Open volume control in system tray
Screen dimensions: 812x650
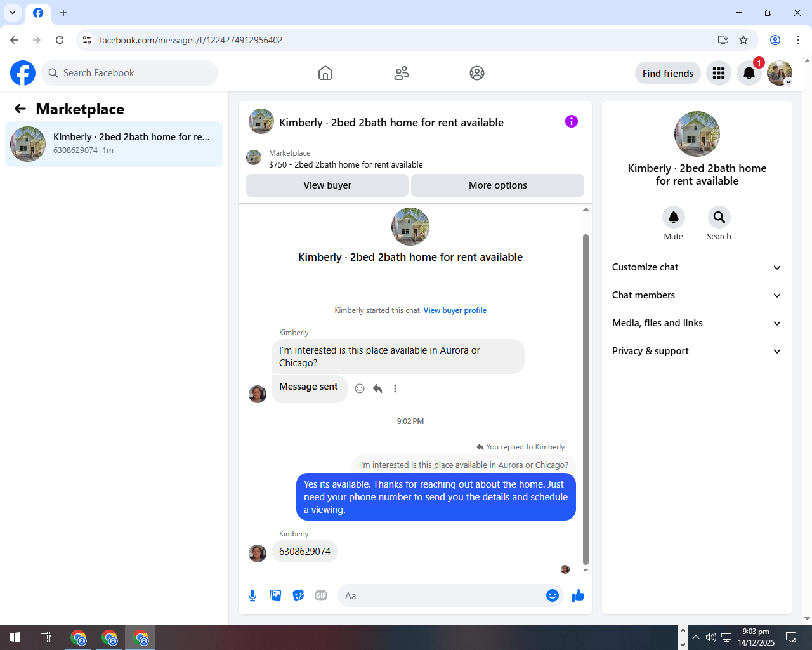[711, 637]
